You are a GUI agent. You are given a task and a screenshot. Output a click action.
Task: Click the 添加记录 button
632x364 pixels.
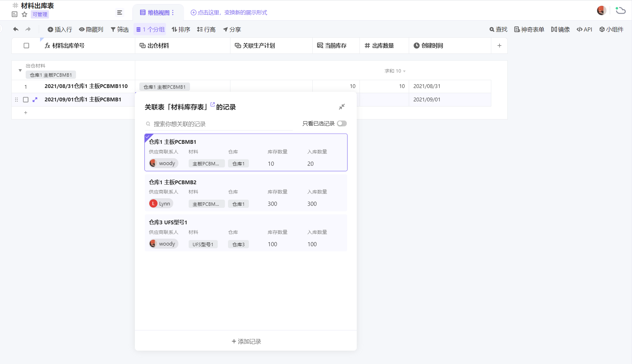coord(245,341)
